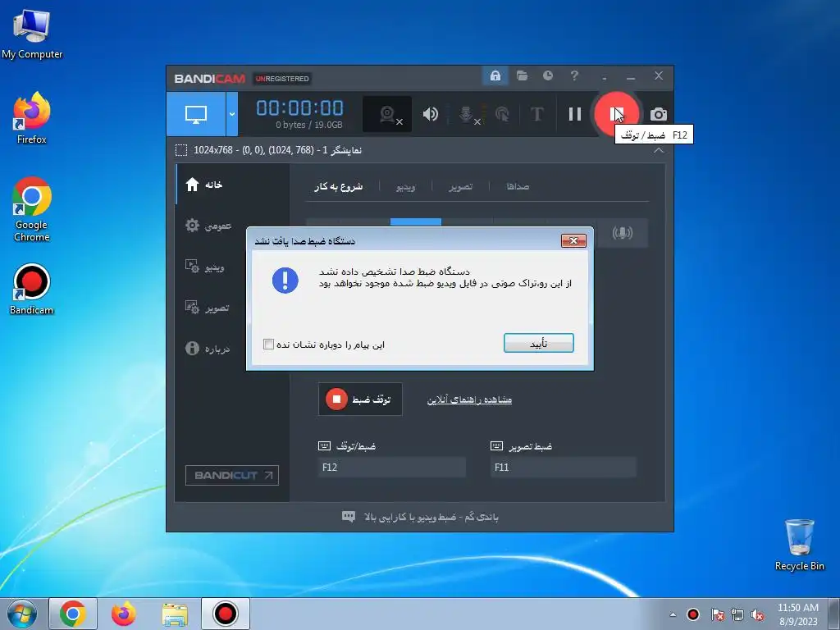Click Chrome icon in the taskbar
The height and width of the screenshot is (630, 840).
[73, 614]
